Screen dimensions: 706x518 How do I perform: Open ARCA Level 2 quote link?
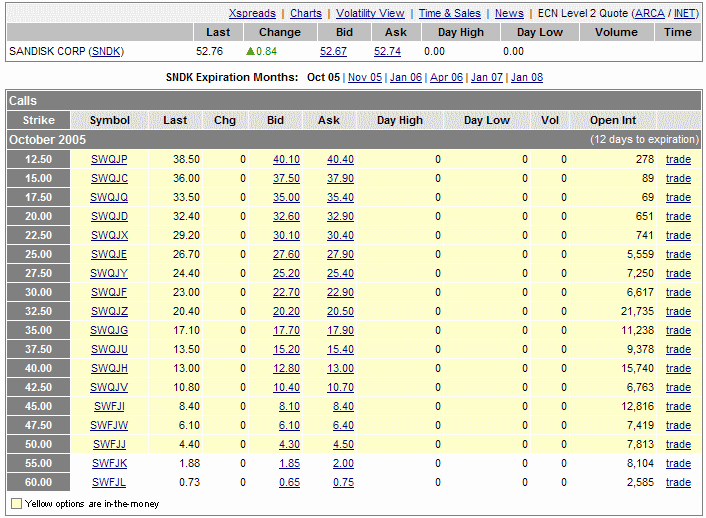(649, 14)
